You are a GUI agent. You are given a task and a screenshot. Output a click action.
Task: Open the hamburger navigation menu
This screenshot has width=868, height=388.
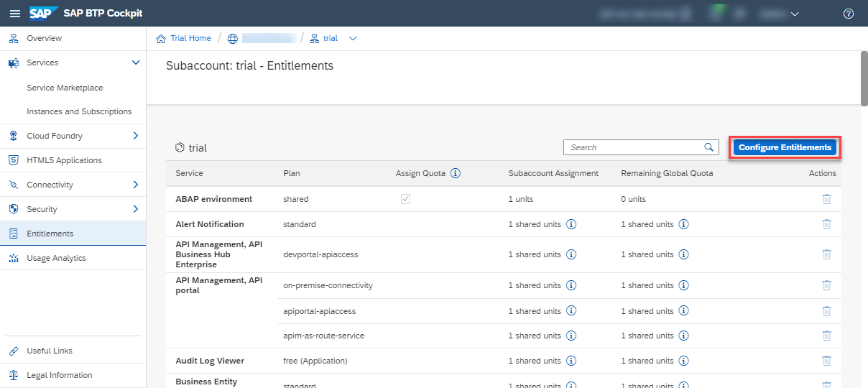tap(14, 14)
